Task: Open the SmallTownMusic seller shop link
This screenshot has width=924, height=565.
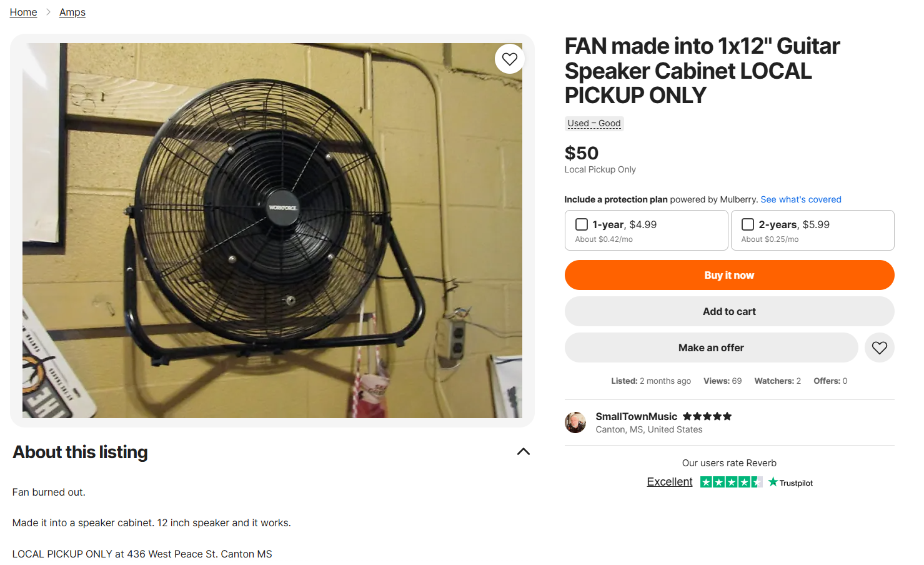Action: pyautogui.click(x=636, y=416)
